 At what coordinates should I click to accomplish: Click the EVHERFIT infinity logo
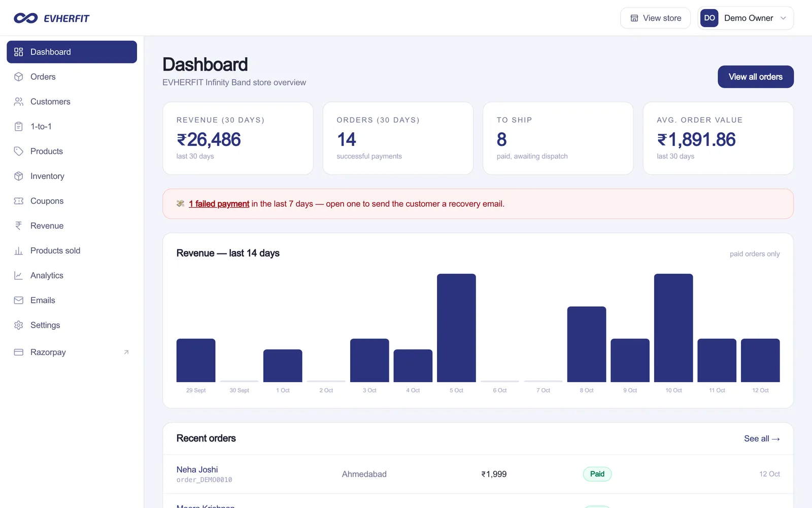click(x=25, y=18)
